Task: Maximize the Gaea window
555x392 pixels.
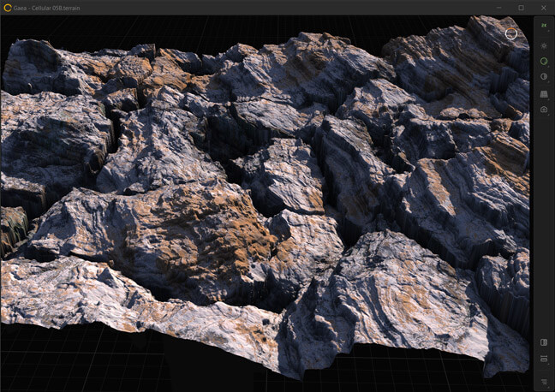Action: (521, 8)
